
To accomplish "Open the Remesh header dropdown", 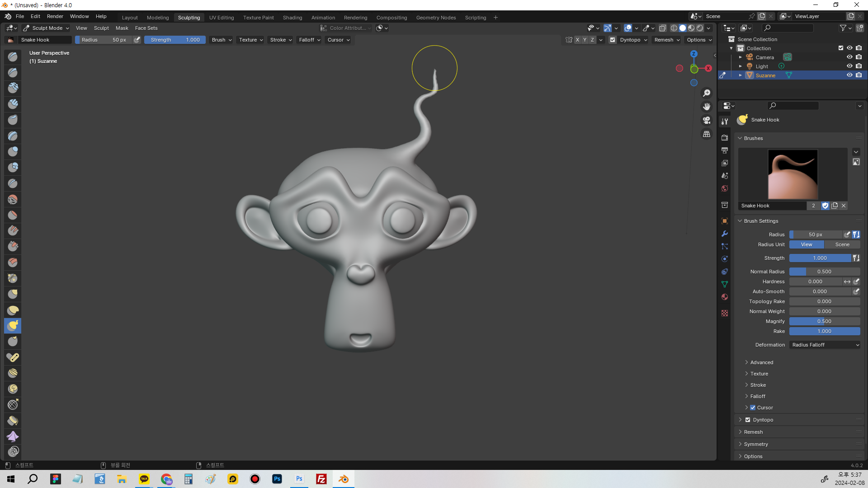I will 667,40.
